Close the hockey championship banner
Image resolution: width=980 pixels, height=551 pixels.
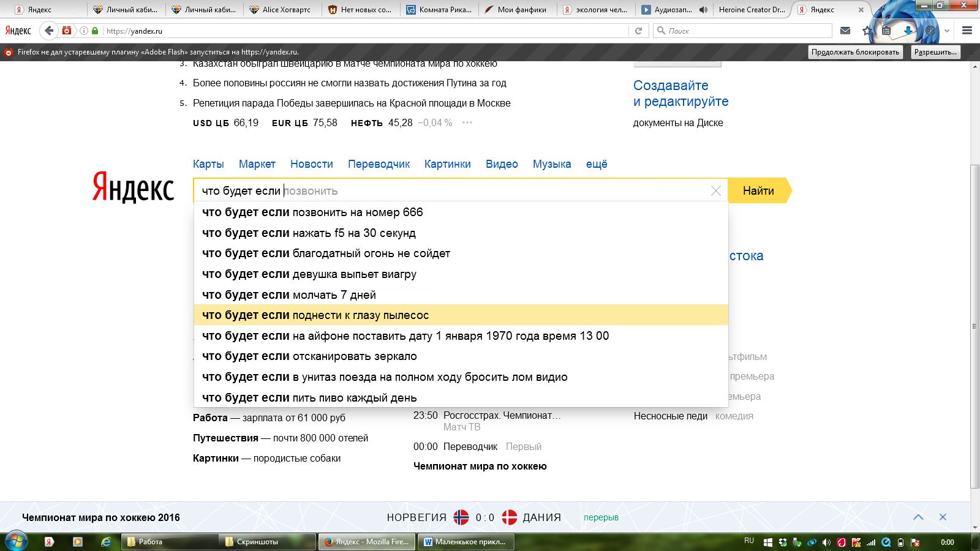click(943, 517)
